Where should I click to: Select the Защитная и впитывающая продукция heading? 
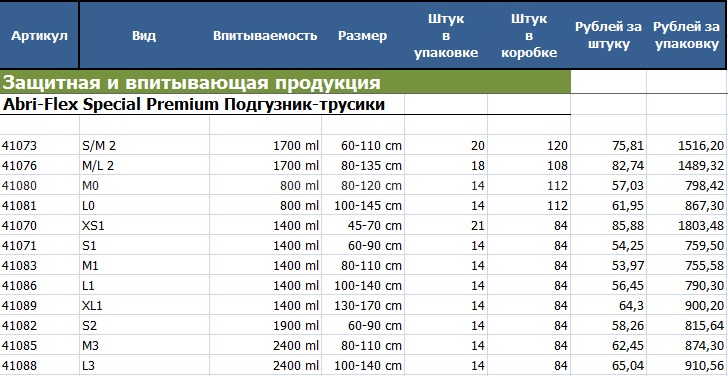coord(285,83)
